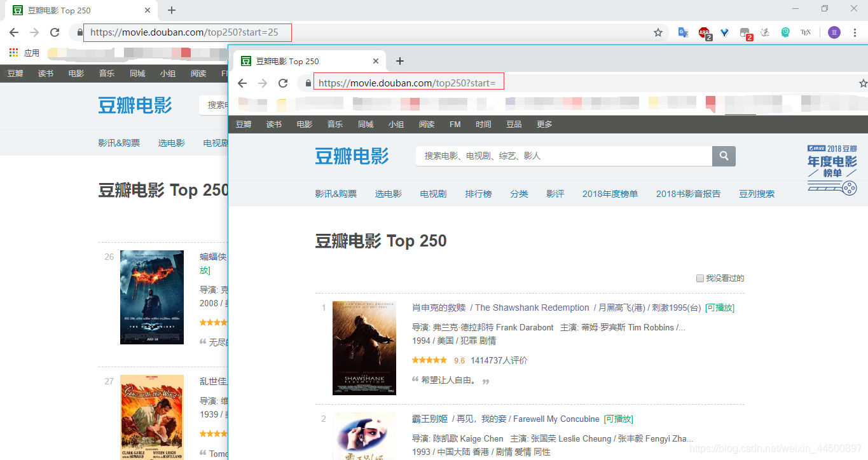This screenshot has width=868, height=460.
Task: Open 豆瓣 in front window top nav
Action: (x=244, y=125)
